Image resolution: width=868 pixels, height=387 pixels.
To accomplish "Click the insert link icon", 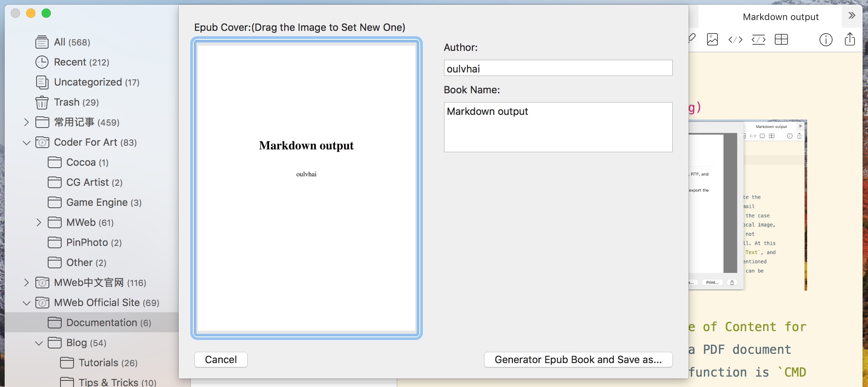I will 690,39.
